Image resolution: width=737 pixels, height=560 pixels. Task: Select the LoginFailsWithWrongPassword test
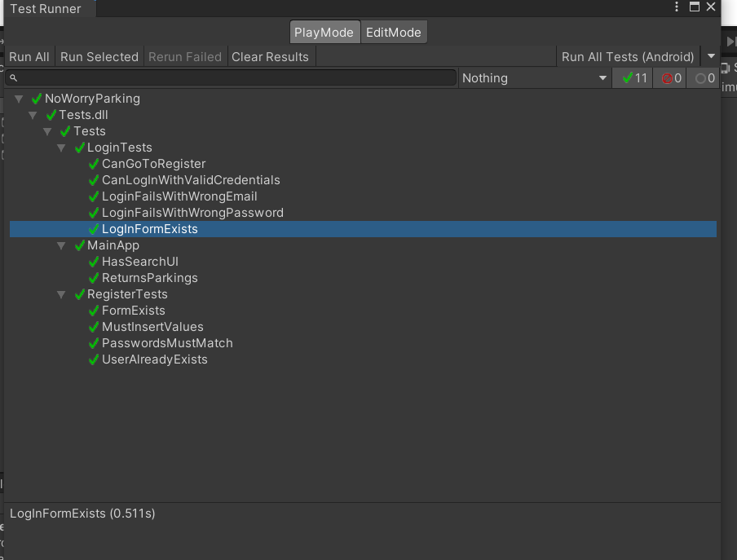tap(363, 213)
